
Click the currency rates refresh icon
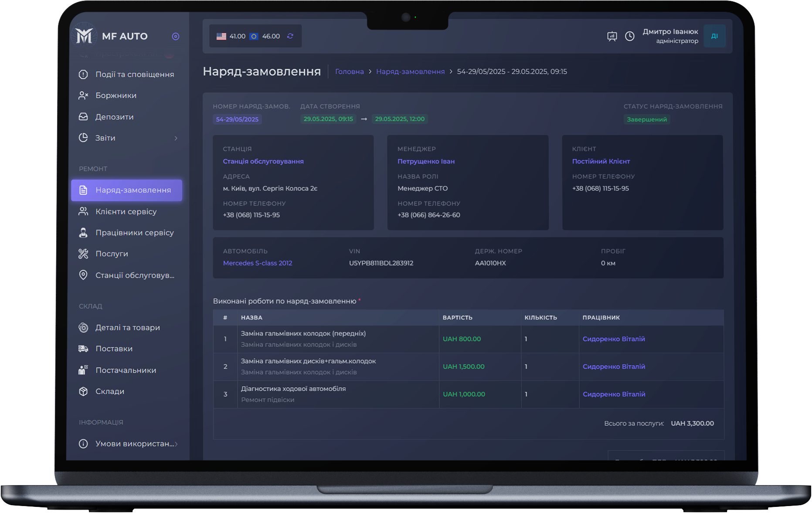coord(290,36)
